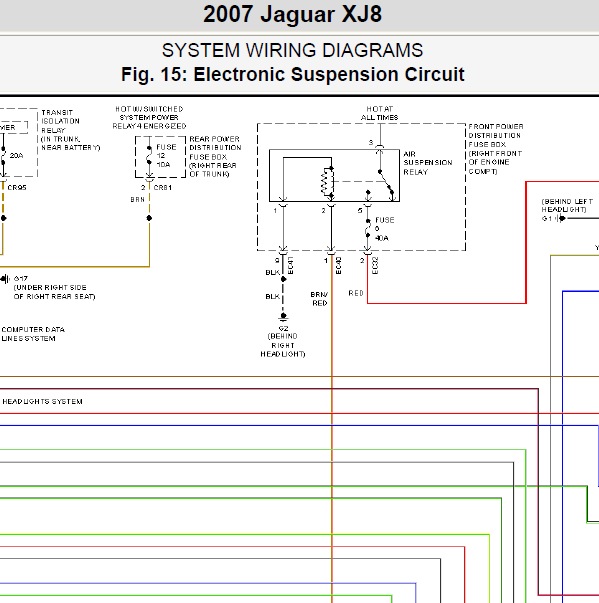Click the 'EC41' connector label
Screen dimensions: 599x603
tap(291, 265)
